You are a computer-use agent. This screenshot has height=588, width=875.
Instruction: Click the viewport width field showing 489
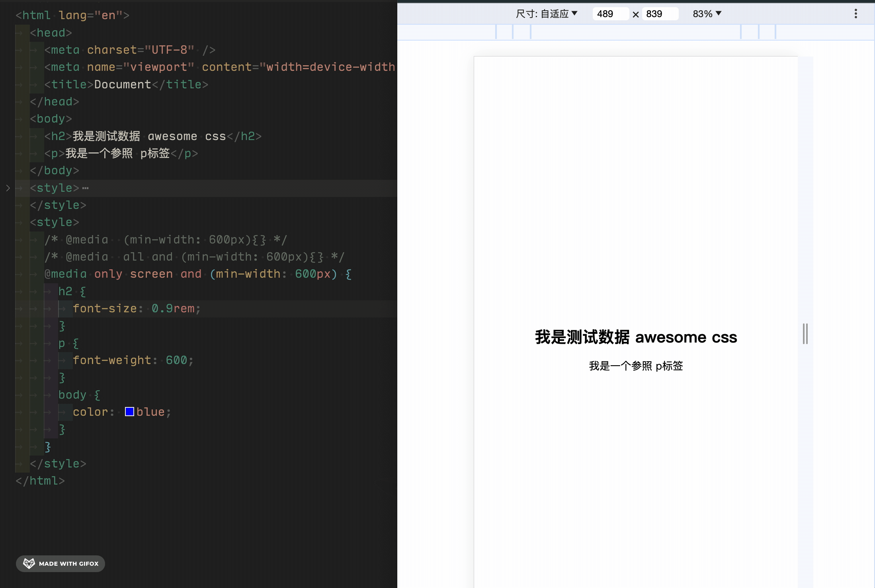(609, 14)
